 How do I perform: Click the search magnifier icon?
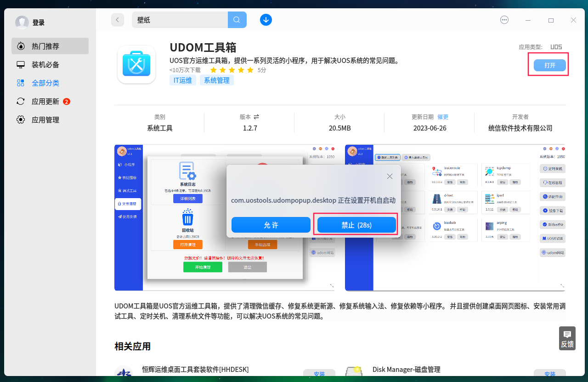237,20
